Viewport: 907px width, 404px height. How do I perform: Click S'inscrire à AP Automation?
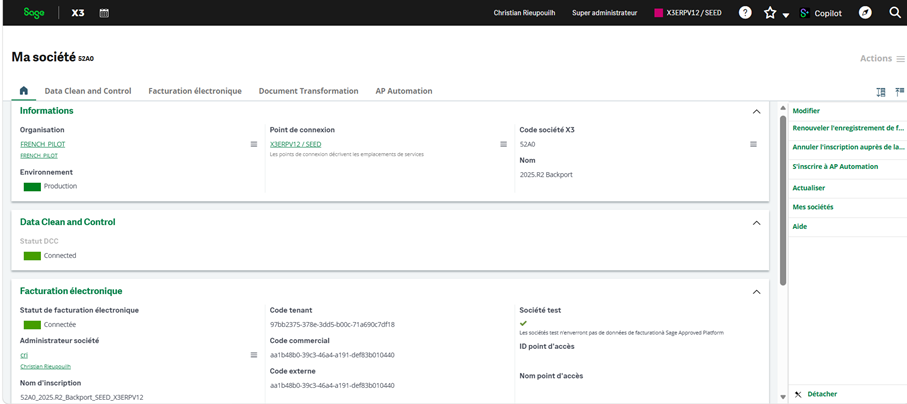[835, 167]
